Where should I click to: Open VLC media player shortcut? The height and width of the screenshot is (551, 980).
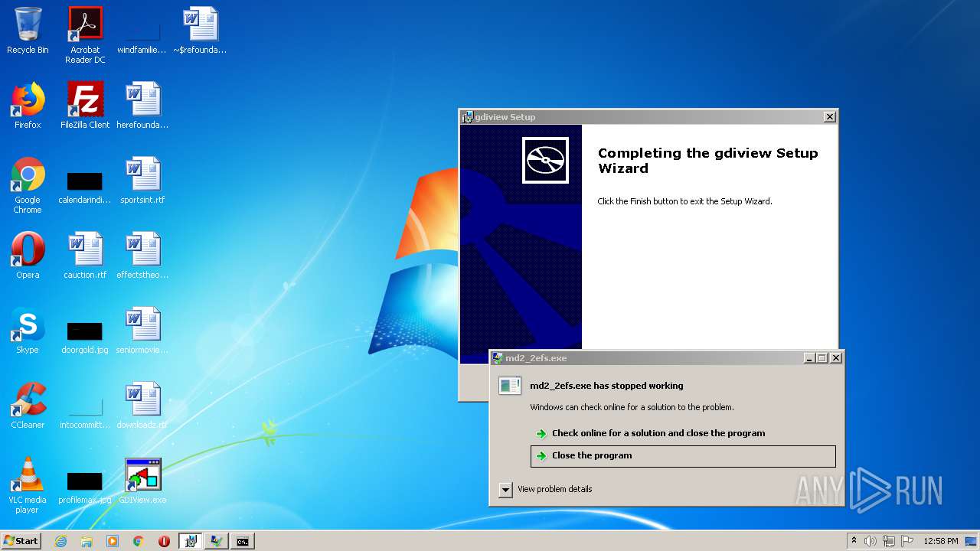pyautogui.click(x=28, y=485)
